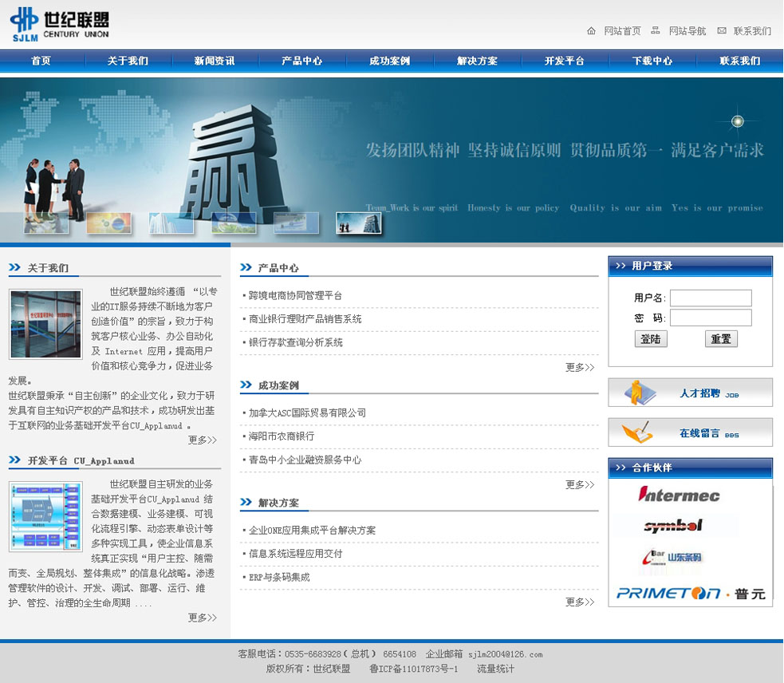Viewport: 784px width, 683px height.
Task: Select the colorful orange-blue banner thumbnail
Action: click(108, 223)
